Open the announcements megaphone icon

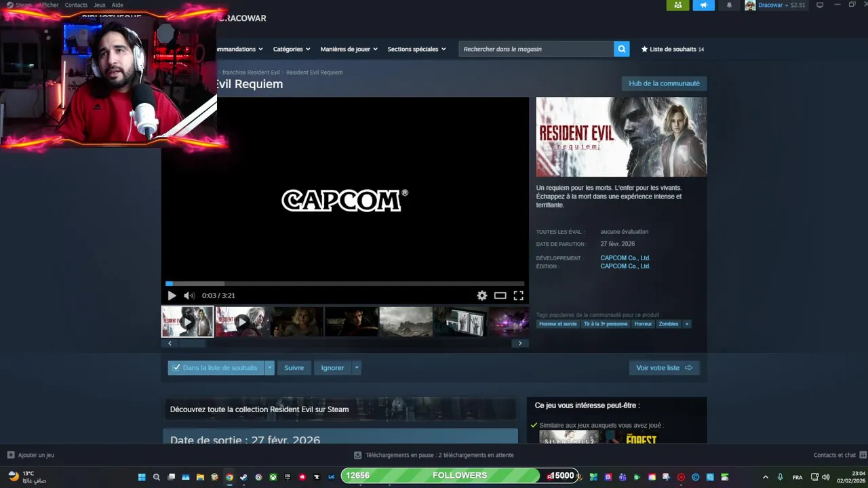pos(703,5)
